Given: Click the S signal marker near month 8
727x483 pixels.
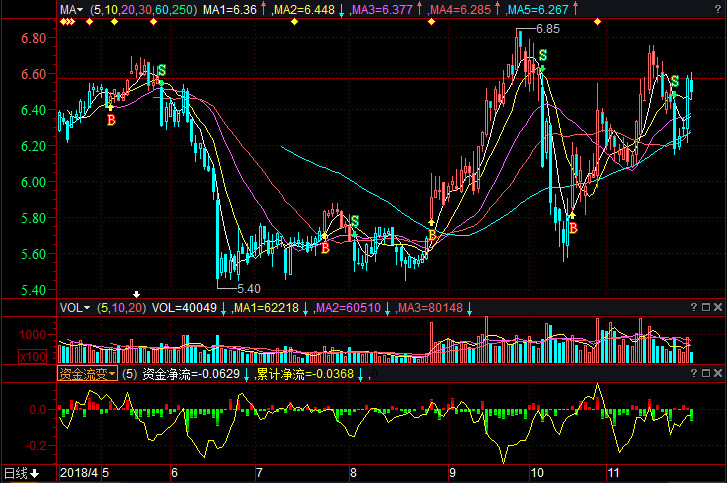Looking at the screenshot, I should pos(354,220).
